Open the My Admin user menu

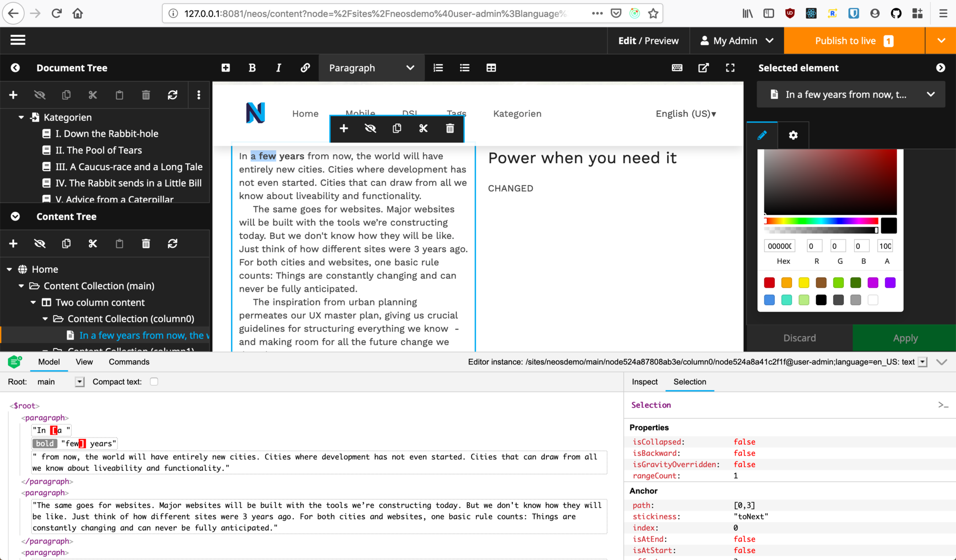736,41
